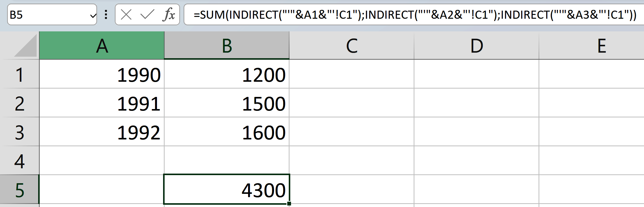
Task: Select column B header
Action: [227, 45]
